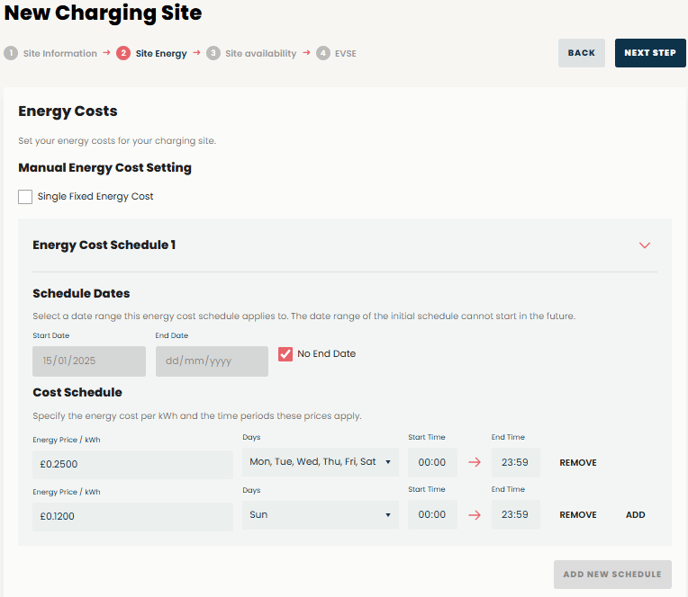Edit the £0.1200 energy price field
The height and width of the screenshot is (597, 688).
[x=133, y=516]
